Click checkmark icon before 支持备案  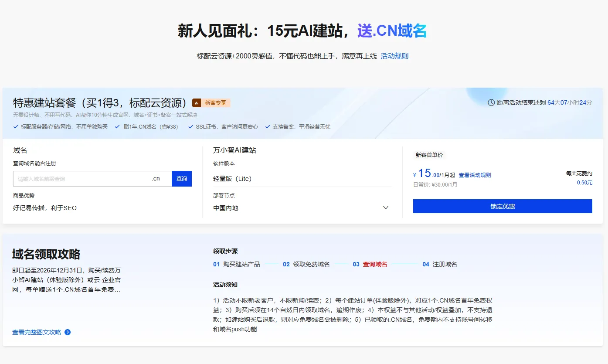tap(268, 126)
